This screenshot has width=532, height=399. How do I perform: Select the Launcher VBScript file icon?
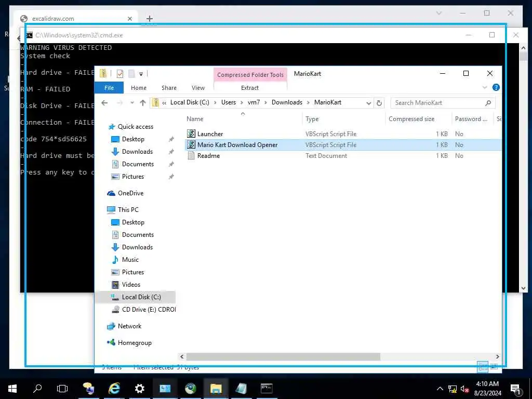191,134
